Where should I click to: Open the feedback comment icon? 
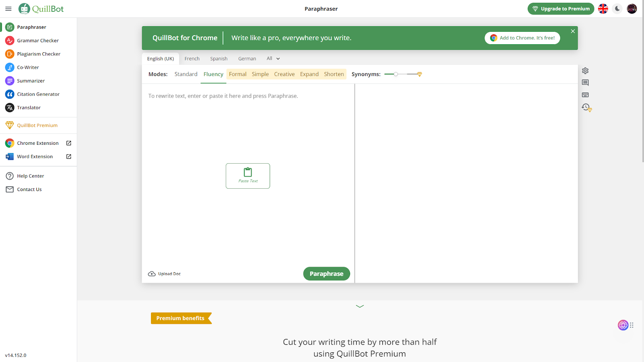585,83
